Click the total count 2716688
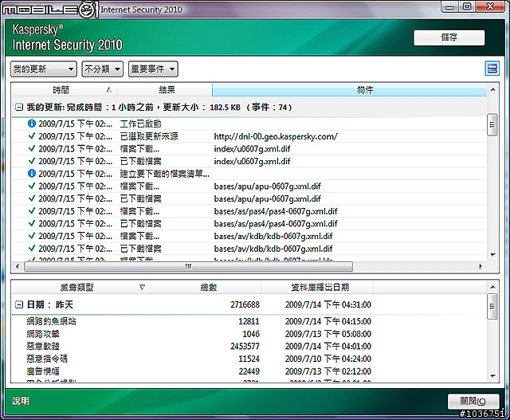510x420 pixels. [x=245, y=304]
